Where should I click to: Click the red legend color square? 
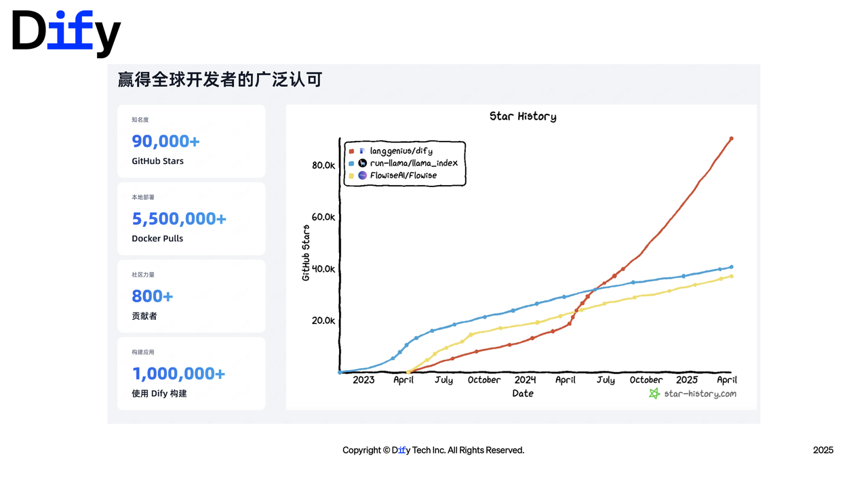(351, 150)
